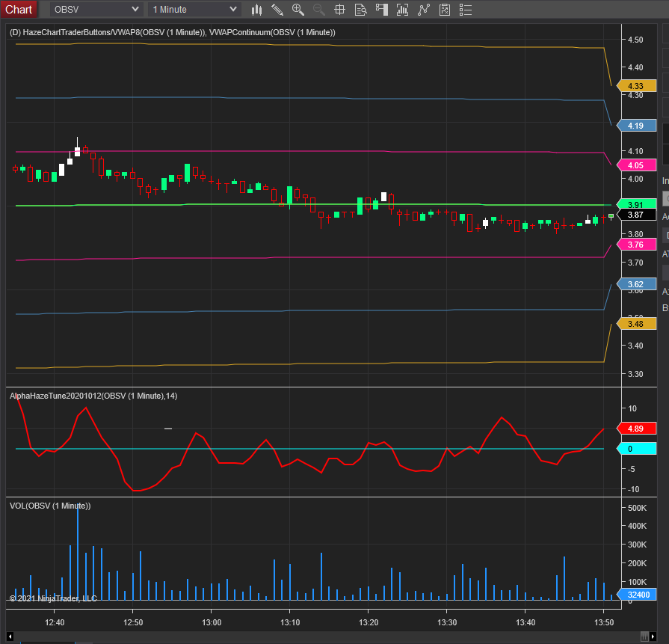Click the 300K volume axis label
This screenshot has width=669, height=644.
637,545
